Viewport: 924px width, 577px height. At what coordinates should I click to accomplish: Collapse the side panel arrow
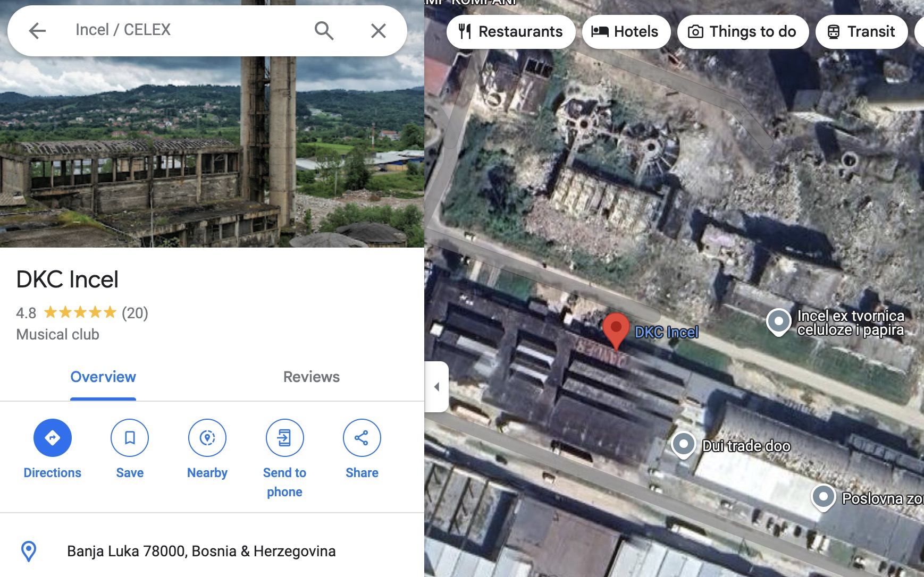coord(436,387)
